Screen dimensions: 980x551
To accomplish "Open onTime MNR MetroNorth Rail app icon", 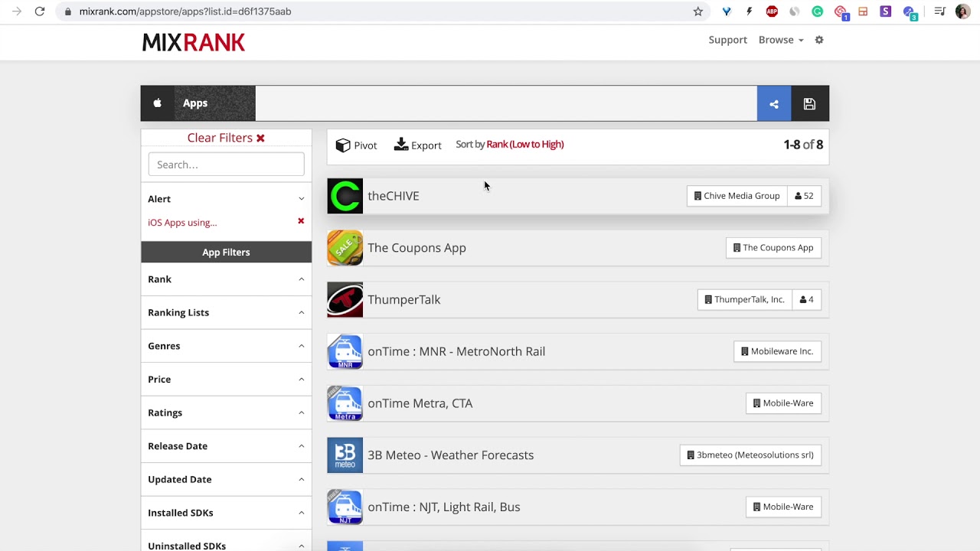I will [x=345, y=351].
